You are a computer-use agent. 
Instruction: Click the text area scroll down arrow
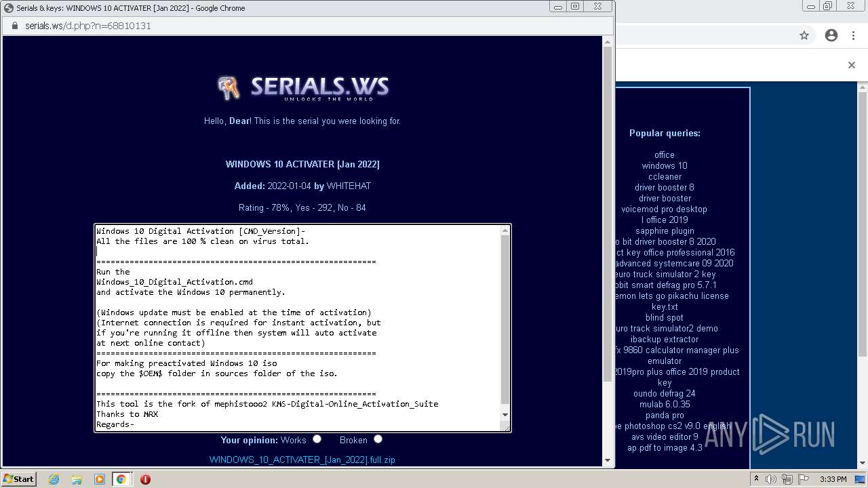(505, 414)
